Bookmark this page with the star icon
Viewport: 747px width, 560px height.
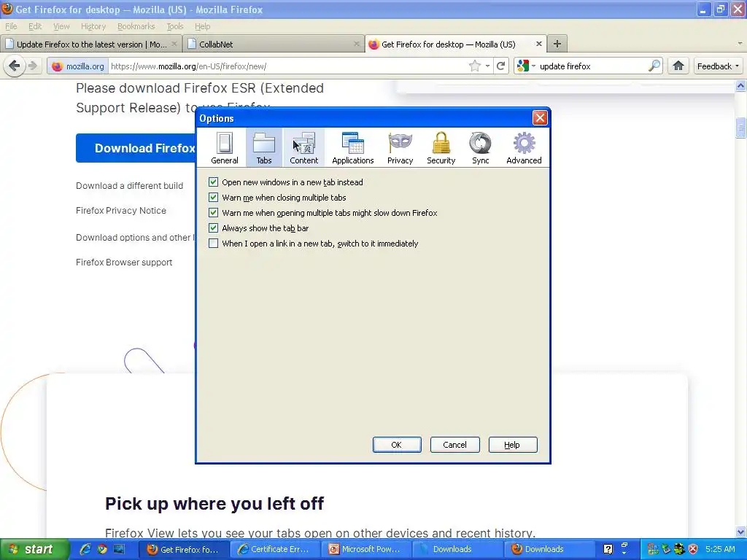[474, 66]
